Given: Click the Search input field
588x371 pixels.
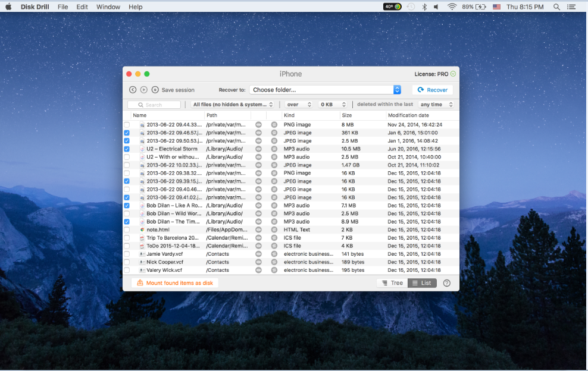Looking at the screenshot, I should pos(154,105).
